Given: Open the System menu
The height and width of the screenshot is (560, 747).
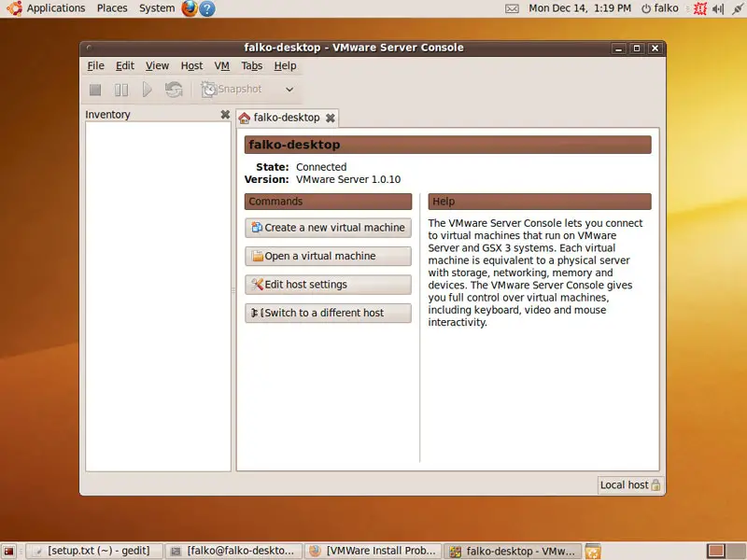Looking at the screenshot, I should click(x=157, y=8).
